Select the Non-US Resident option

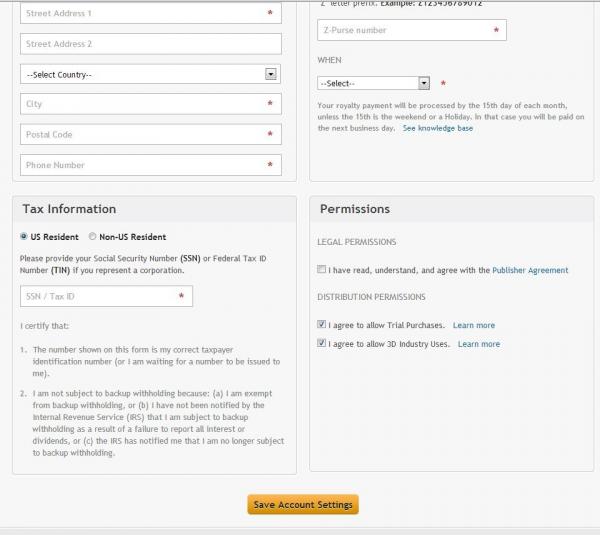[92, 237]
